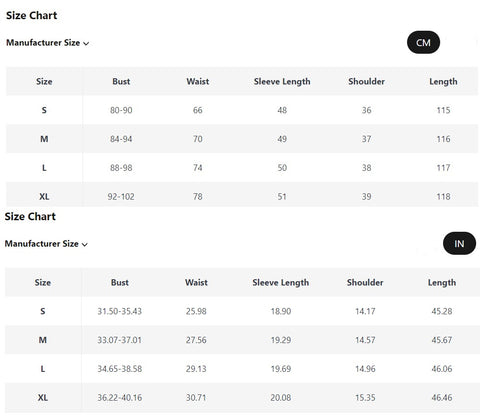This screenshot has height=416, width=480.
Task: Click bust value 31.50-35.43
Action: 120,311
